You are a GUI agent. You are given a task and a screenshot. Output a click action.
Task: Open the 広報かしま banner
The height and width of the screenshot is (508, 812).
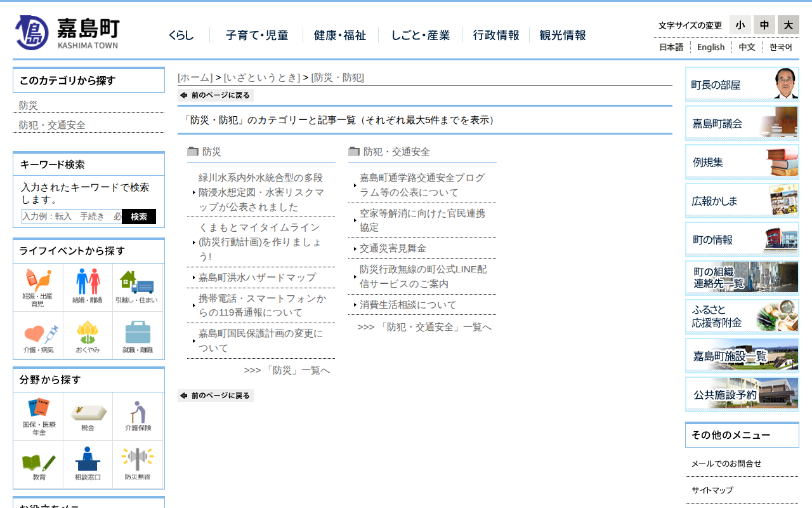coord(742,201)
